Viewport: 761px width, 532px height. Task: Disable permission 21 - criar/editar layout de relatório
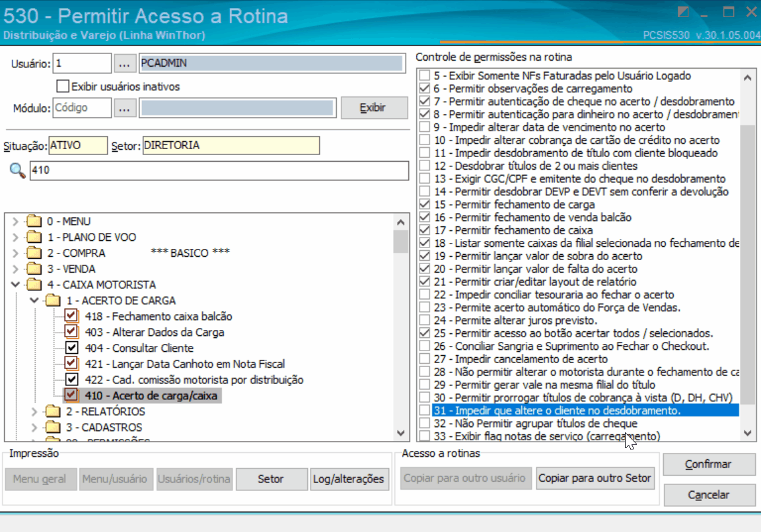tap(425, 282)
